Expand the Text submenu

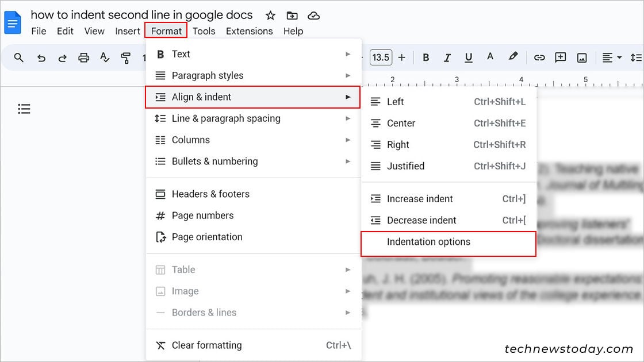[254, 54]
